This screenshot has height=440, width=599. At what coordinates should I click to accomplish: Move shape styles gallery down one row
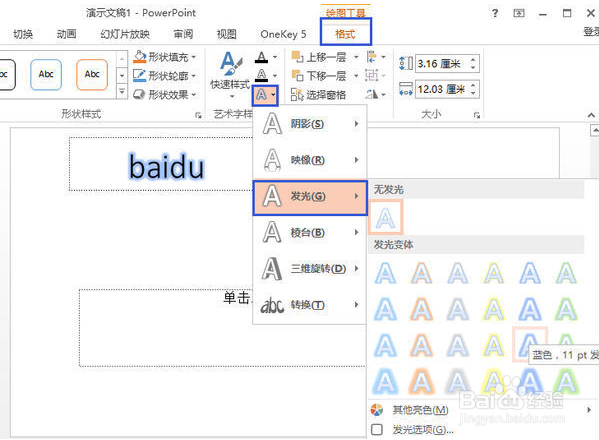pyautogui.click(x=121, y=76)
